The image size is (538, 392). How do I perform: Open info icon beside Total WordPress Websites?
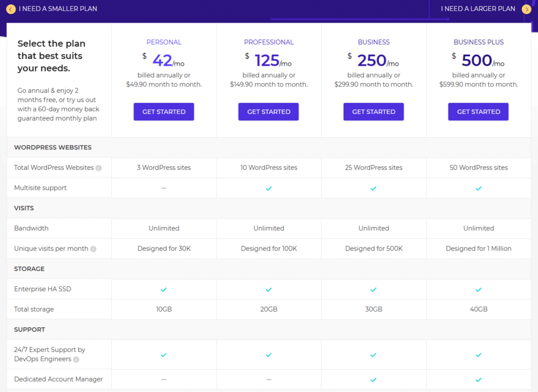click(98, 168)
